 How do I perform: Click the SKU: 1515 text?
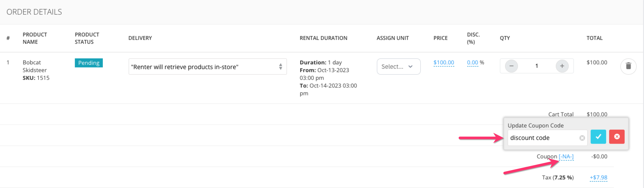click(x=36, y=78)
